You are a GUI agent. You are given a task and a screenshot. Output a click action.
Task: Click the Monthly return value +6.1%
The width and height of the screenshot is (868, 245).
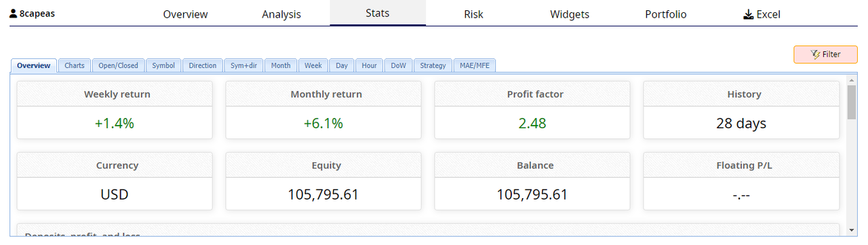(323, 124)
